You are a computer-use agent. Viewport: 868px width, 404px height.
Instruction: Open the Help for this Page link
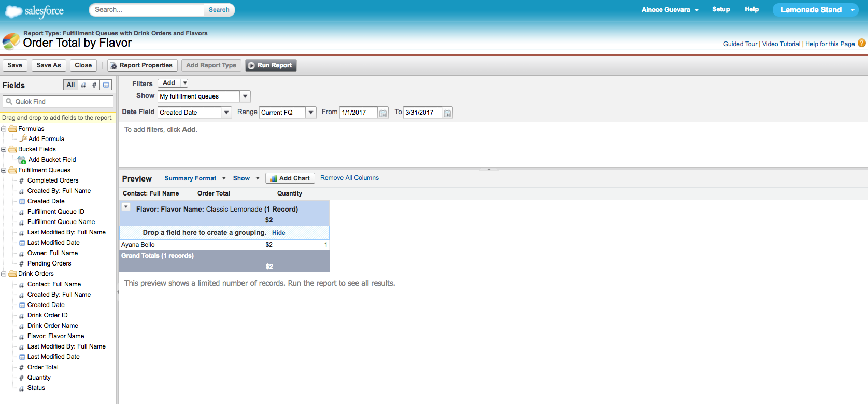(830, 44)
